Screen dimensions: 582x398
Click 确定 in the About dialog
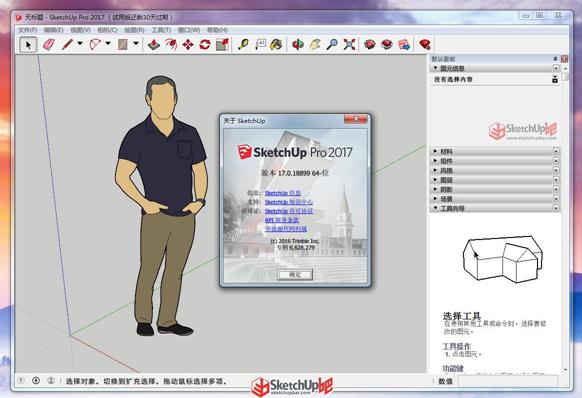[295, 274]
